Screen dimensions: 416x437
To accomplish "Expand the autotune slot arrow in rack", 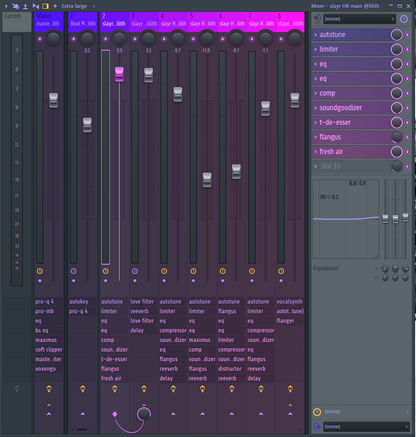I will pos(316,35).
